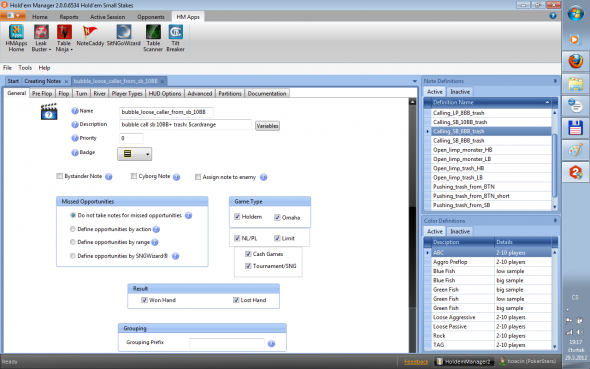Enable Bystander Note checkbox
Viewport: 590px width, 369px height.
click(x=59, y=176)
